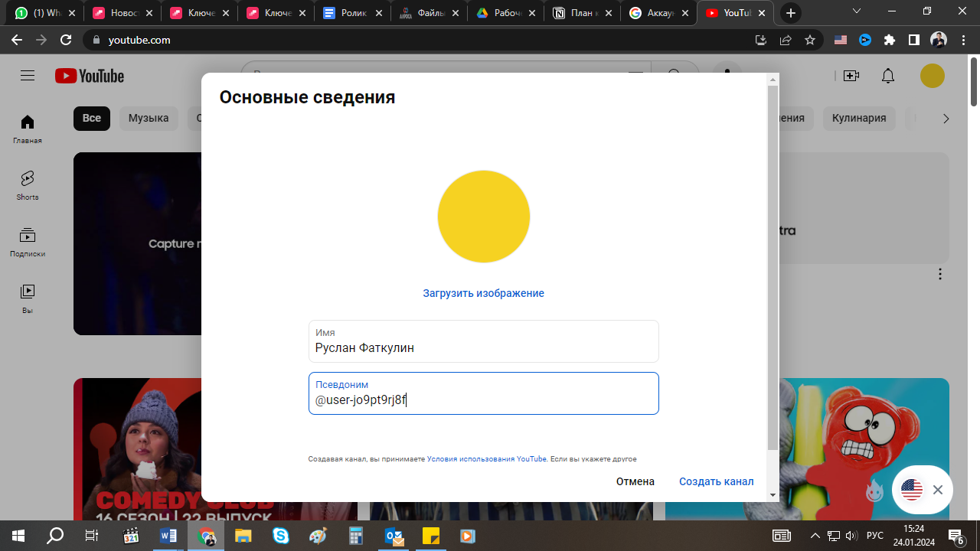Click the YouTube logo

(90, 76)
